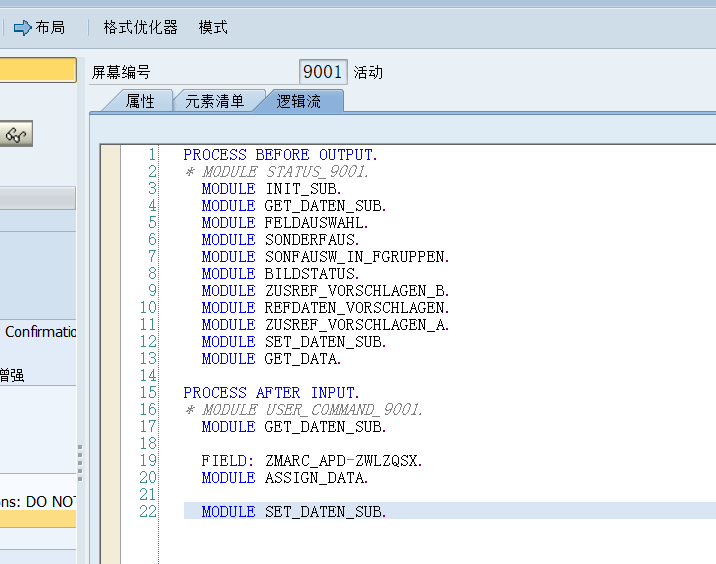Click the glasses display button

(16, 134)
